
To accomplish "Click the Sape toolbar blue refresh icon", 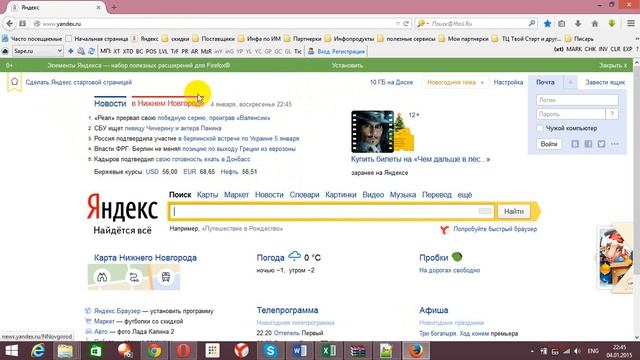I will click(x=91, y=51).
